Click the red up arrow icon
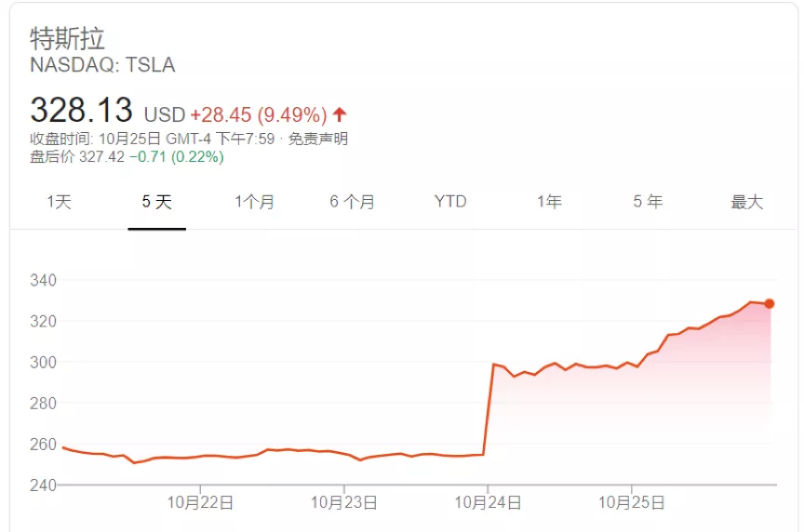 pyautogui.click(x=340, y=114)
